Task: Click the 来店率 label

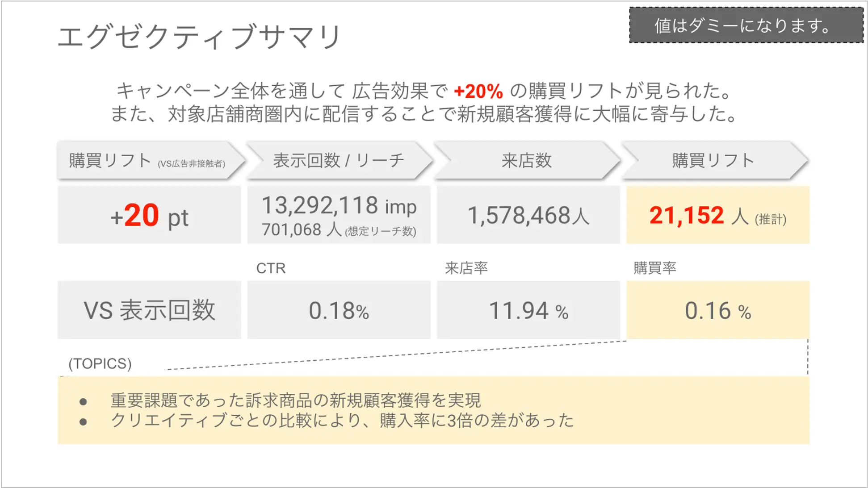Action: (466, 268)
